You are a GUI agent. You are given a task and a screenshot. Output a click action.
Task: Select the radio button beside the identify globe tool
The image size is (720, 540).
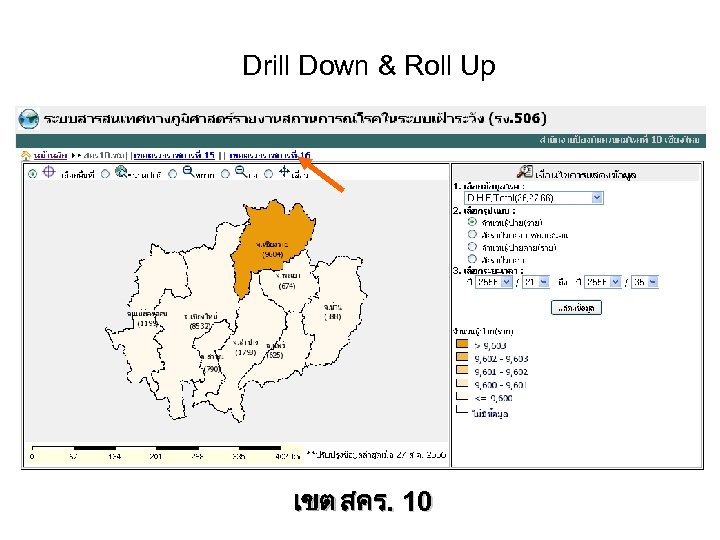click(x=105, y=174)
